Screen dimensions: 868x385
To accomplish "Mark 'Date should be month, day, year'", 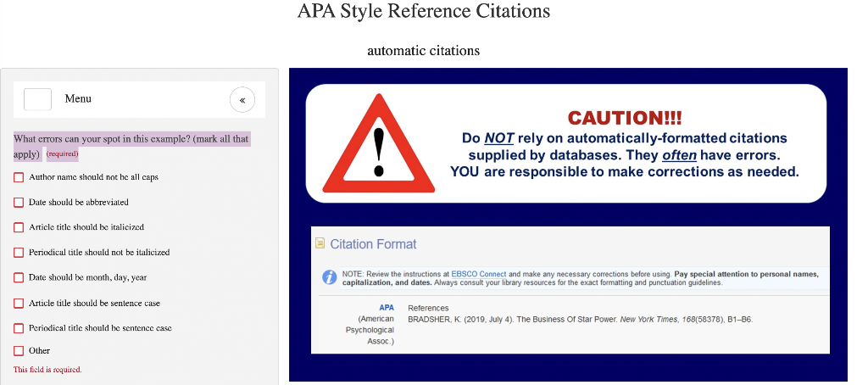I will (19, 277).
